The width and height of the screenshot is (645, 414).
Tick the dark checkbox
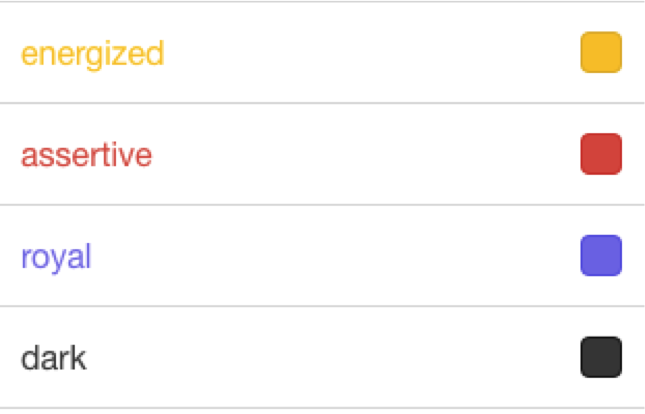coord(601,358)
